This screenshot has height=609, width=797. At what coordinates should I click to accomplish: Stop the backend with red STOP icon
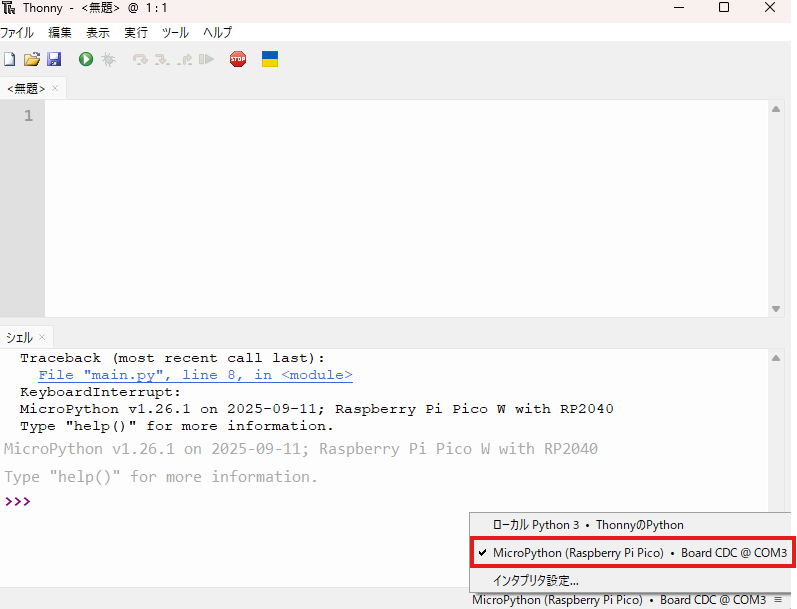238,59
